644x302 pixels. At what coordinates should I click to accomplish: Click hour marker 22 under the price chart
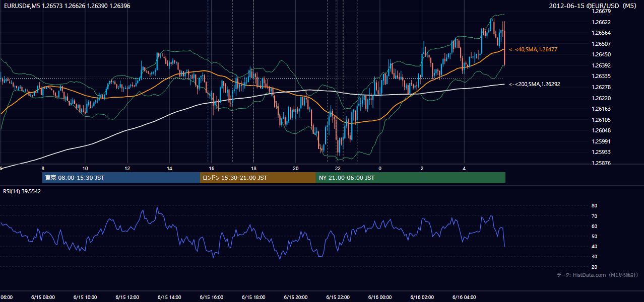[338, 168]
